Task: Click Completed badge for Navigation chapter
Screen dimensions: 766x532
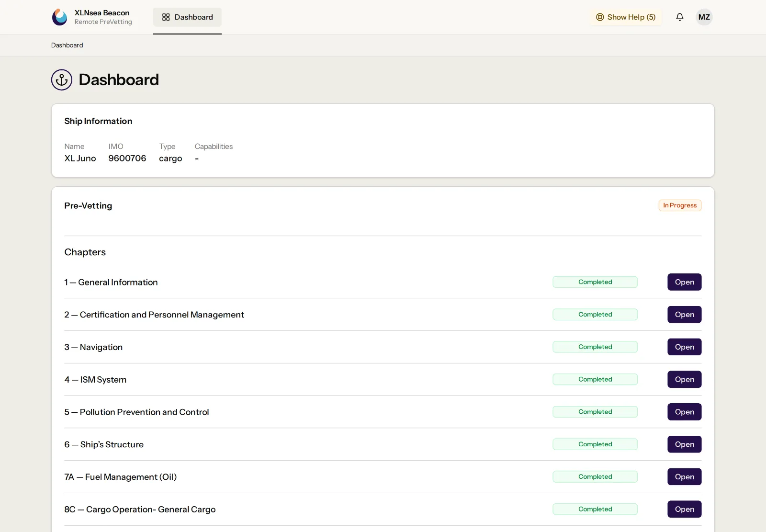Action: coord(595,347)
